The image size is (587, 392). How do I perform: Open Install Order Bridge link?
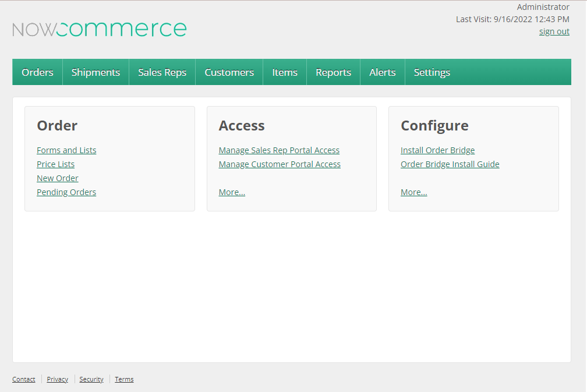tap(438, 150)
